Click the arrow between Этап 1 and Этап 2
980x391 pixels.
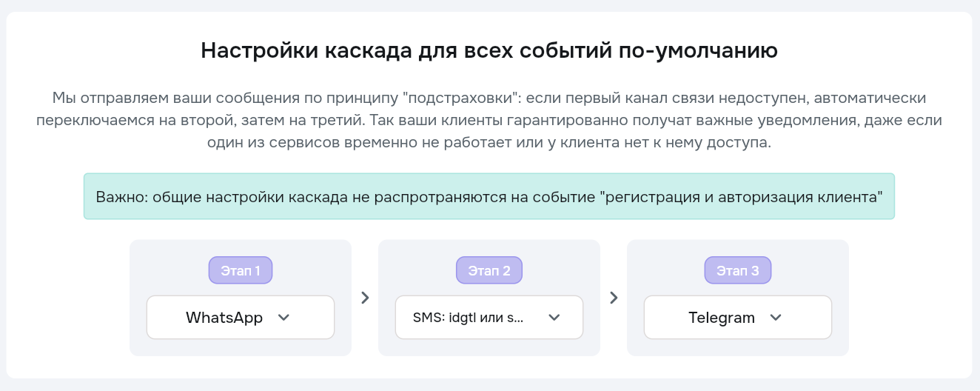pyautogui.click(x=365, y=298)
